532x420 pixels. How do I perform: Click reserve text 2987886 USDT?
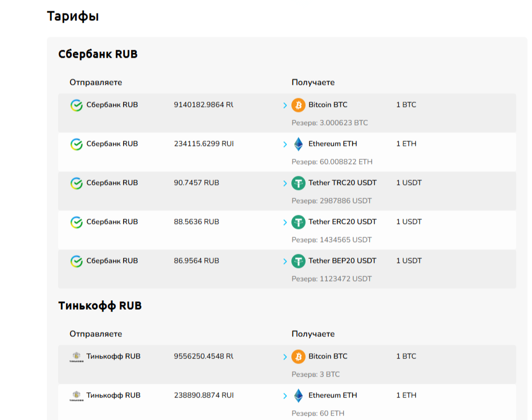tap(332, 201)
